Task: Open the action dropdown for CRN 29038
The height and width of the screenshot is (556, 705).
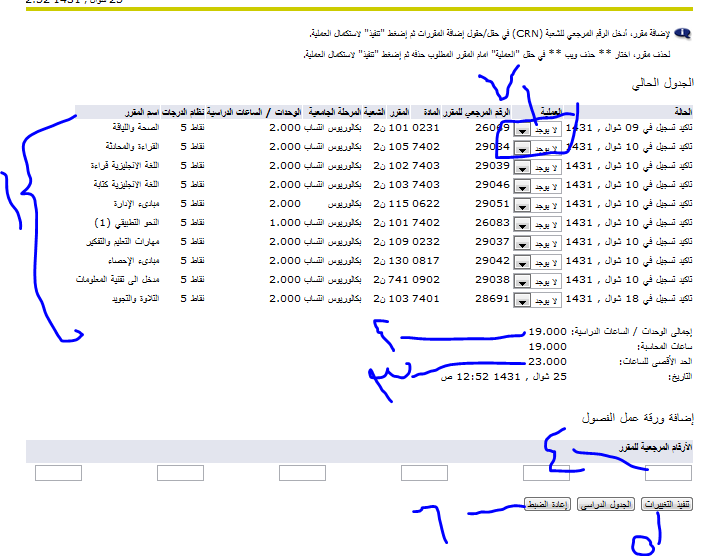Action: 537,282
